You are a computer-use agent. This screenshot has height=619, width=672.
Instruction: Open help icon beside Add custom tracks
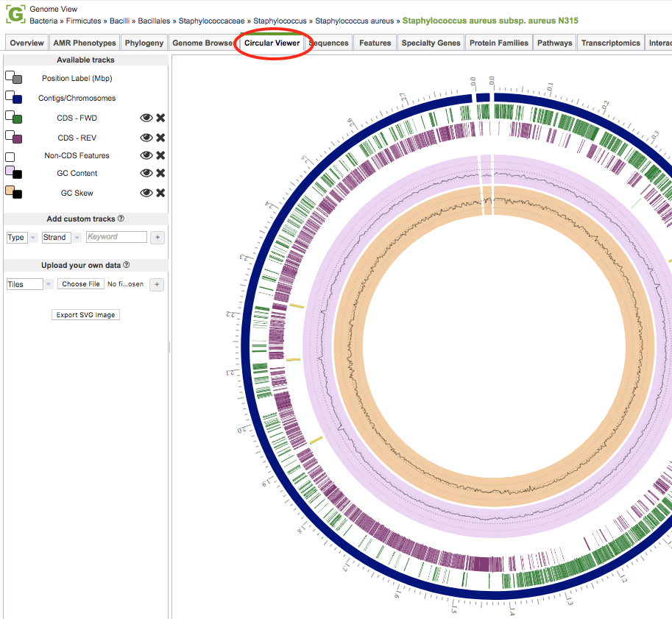point(121,219)
